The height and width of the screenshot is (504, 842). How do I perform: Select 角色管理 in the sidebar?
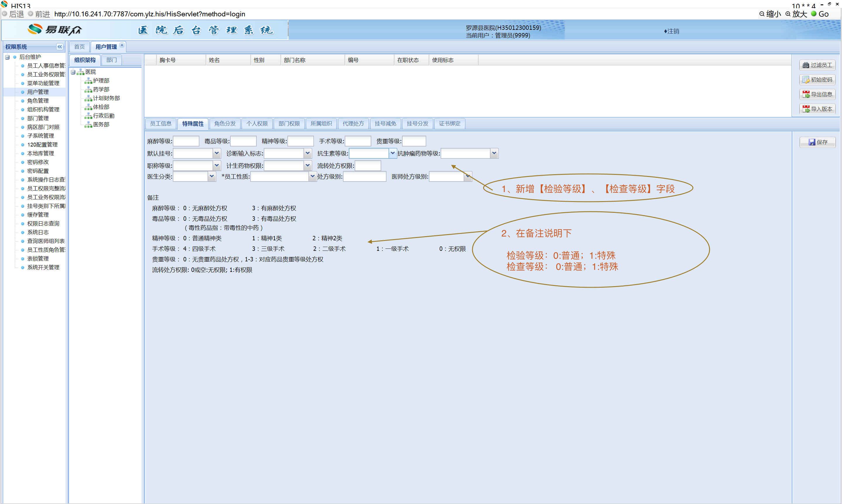click(x=38, y=101)
